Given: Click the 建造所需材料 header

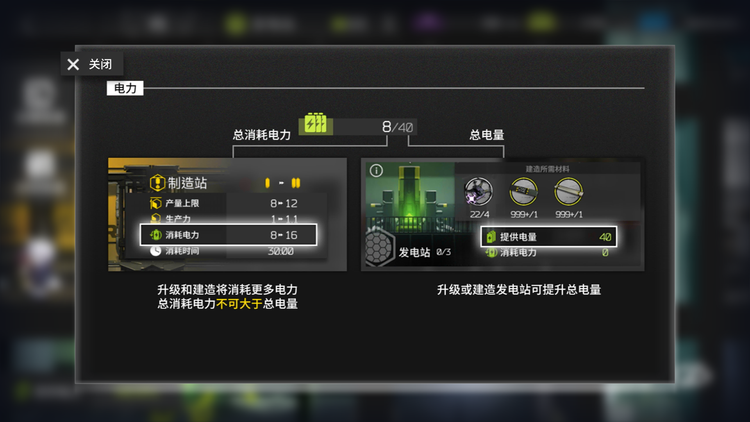Looking at the screenshot, I should tap(547, 169).
